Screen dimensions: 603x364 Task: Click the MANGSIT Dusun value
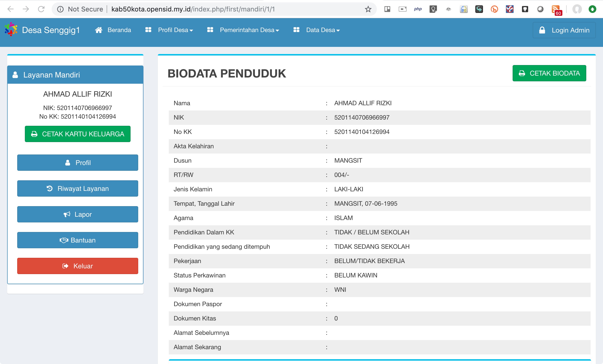(x=348, y=160)
